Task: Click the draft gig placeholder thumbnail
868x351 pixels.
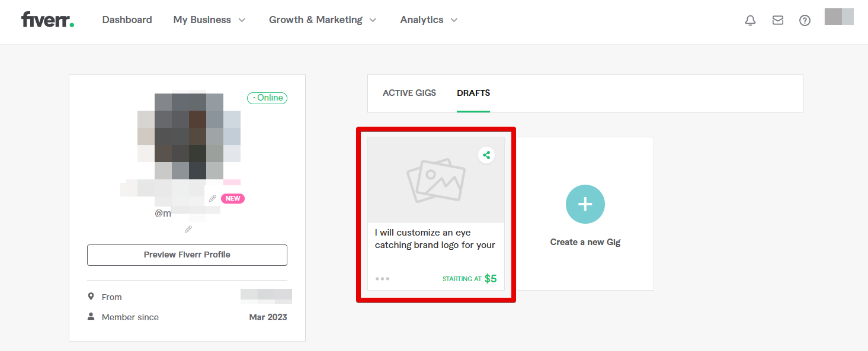Action: point(435,180)
